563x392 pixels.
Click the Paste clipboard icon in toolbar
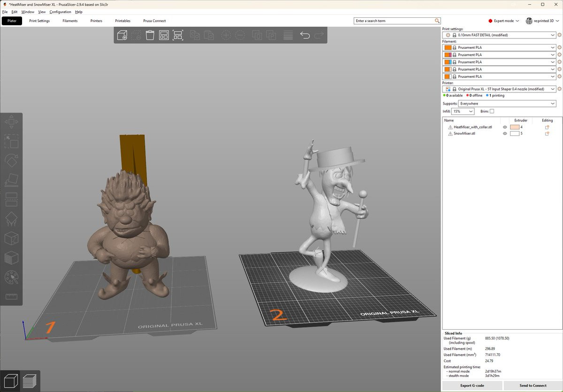[208, 35]
